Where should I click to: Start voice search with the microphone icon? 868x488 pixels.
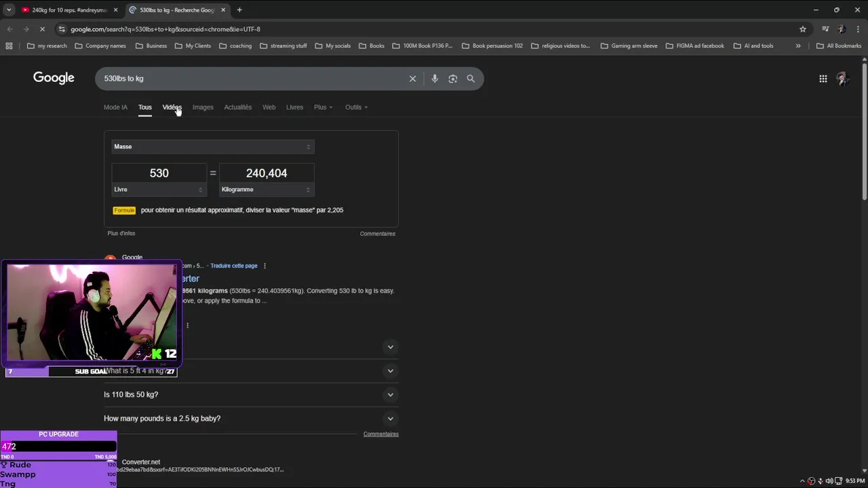pyautogui.click(x=435, y=79)
